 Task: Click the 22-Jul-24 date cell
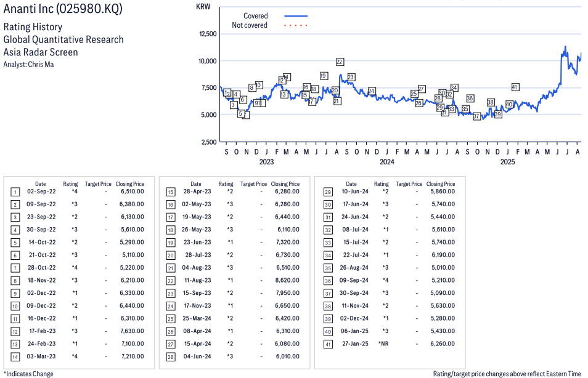point(356,255)
